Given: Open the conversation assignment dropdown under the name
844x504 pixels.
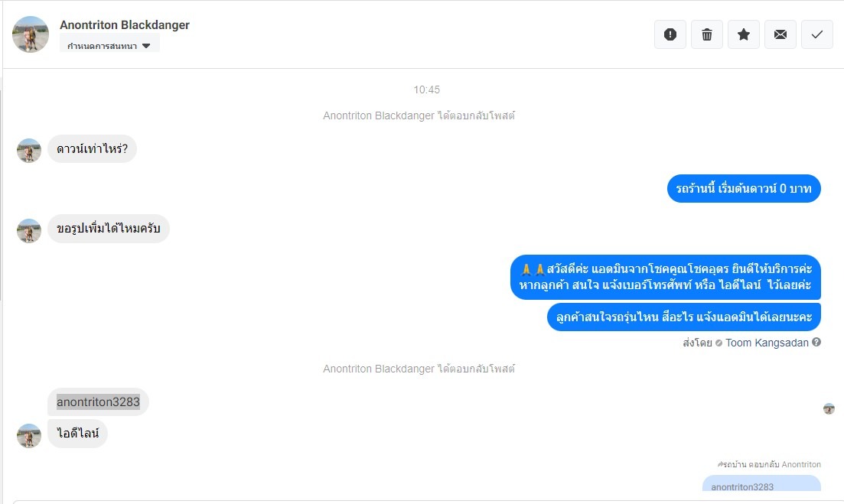Looking at the screenshot, I should pos(109,45).
